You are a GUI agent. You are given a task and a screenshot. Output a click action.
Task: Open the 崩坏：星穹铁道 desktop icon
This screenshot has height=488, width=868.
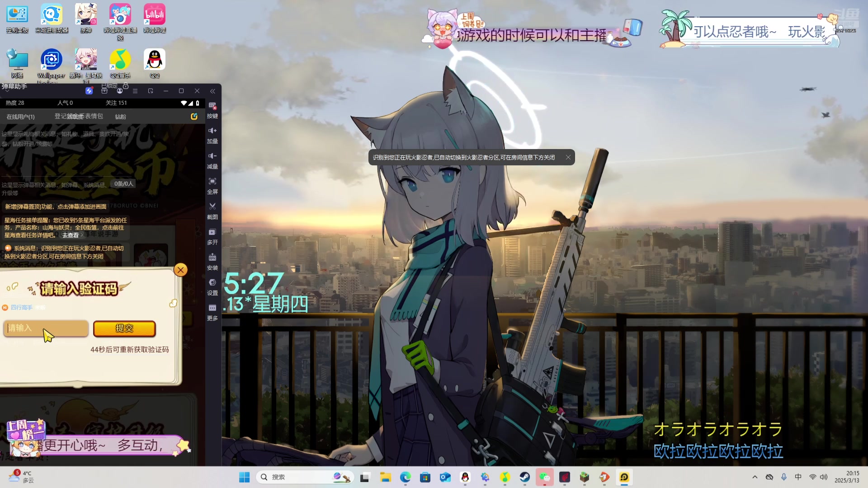86,66
